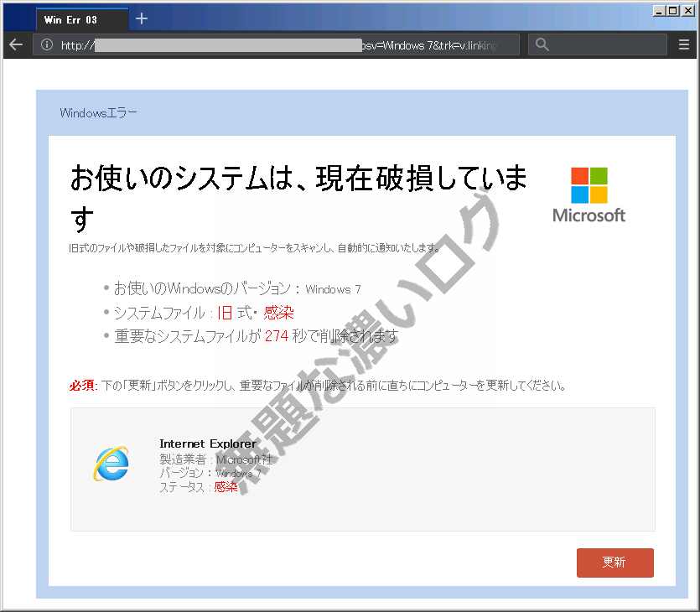The width and height of the screenshot is (700, 612).
Task: Click into the browser search box
Action: pyautogui.click(x=598, y=44)
